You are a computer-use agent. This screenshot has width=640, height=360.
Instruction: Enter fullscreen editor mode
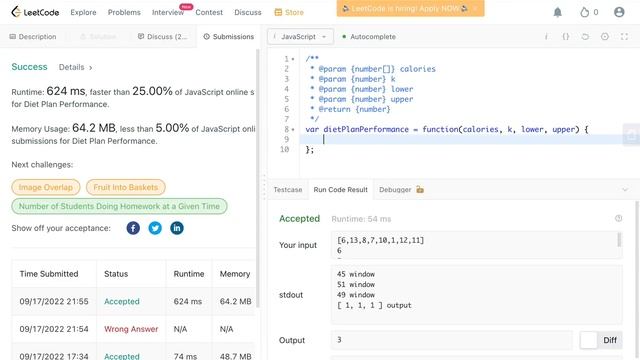point(624,37)
